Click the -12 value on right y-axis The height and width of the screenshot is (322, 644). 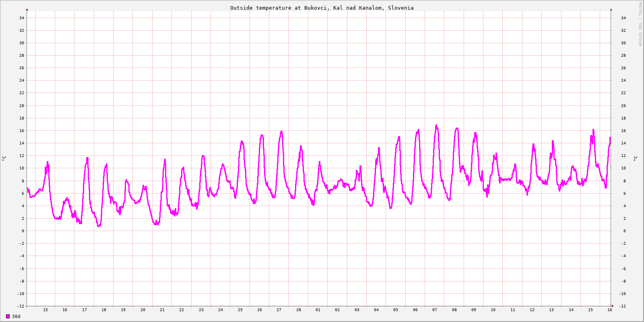(x=622, y=306)
